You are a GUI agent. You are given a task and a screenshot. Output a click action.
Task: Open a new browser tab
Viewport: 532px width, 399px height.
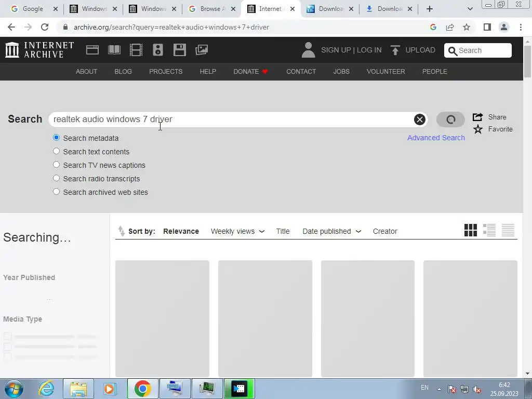tap(430, 9)
